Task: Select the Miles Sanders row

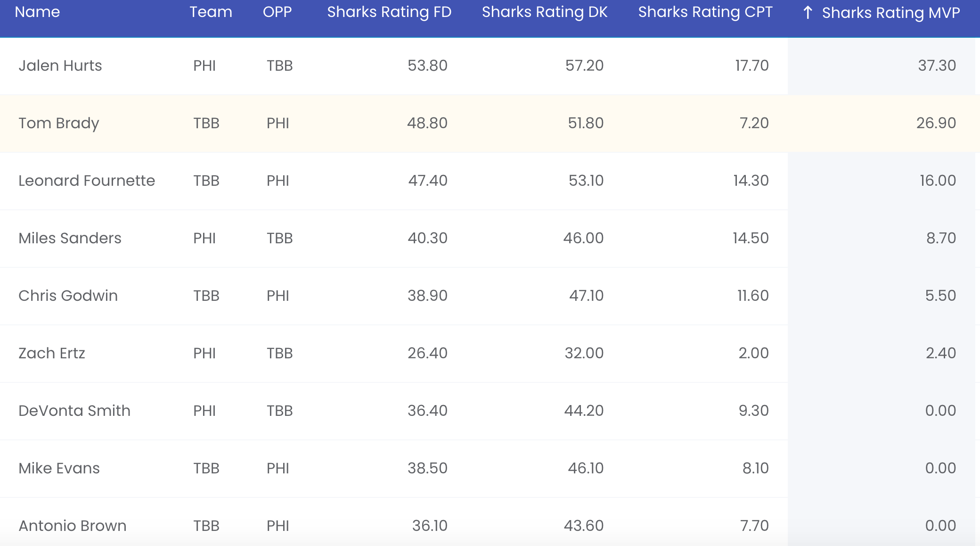Action: coord(70,238)
